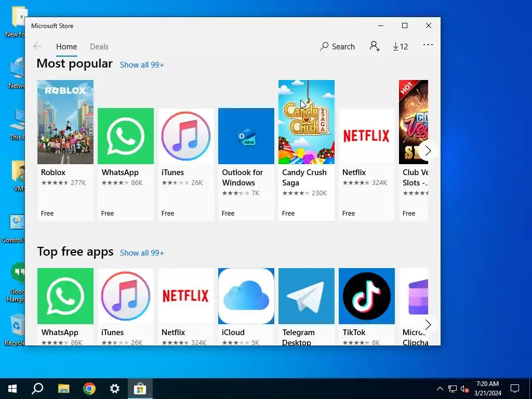This screenshot has height=399, width=532.
Task: Open the network tray icon
Action: click(453, 389)
